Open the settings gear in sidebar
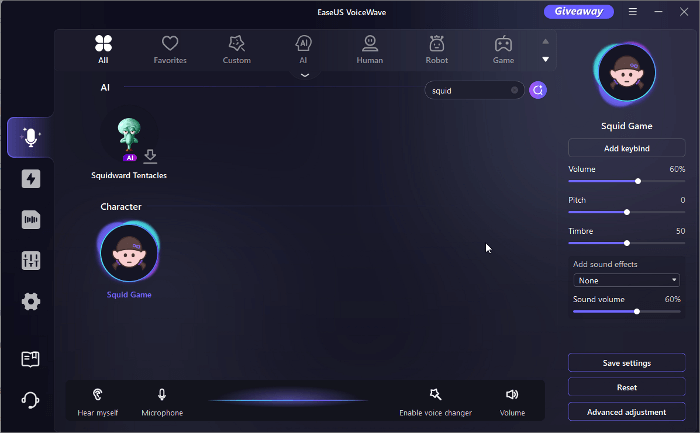Screen dimensions: 700x433 (x=30, y=301)
